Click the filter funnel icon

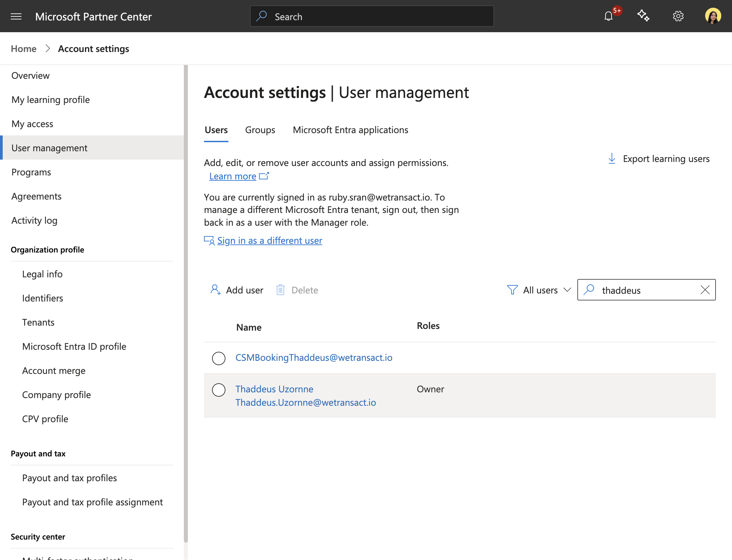click(x=512, y=290)
